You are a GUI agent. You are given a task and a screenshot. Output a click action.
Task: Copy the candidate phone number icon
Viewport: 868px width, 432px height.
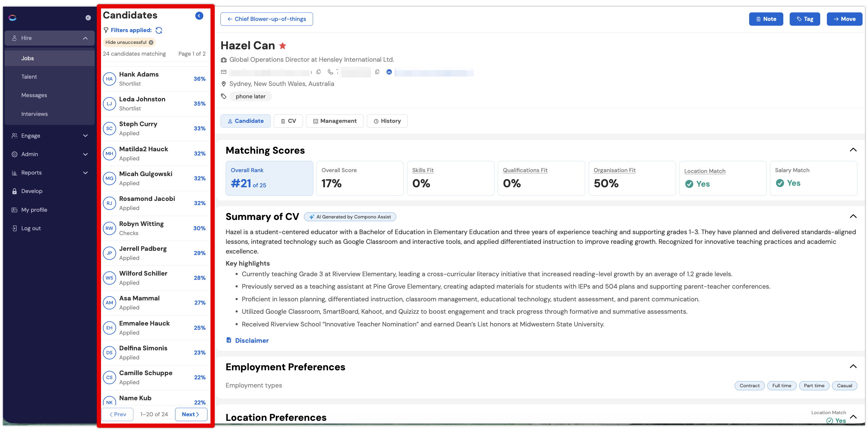[377, 72]
